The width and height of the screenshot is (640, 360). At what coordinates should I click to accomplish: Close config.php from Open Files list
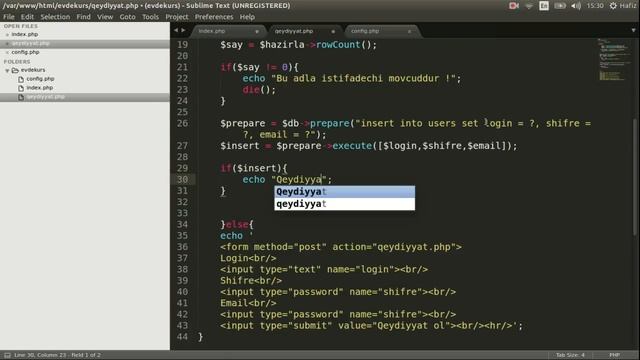(7, 53)
